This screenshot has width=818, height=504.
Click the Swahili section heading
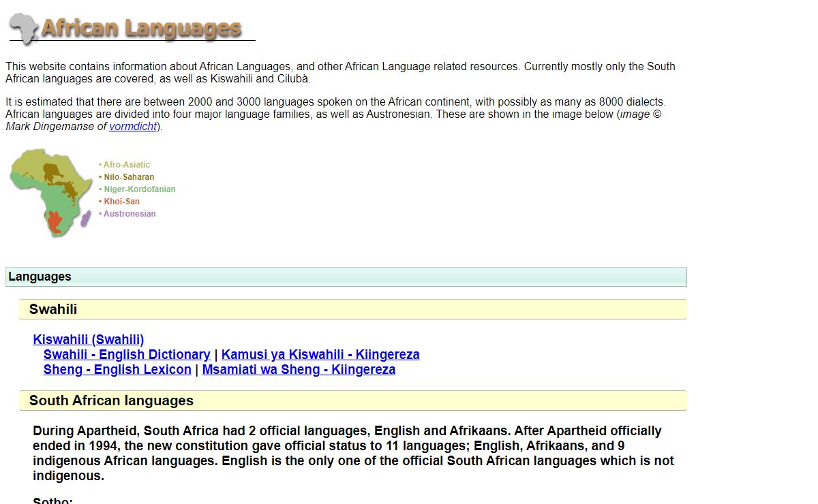(x=353, y=309)
